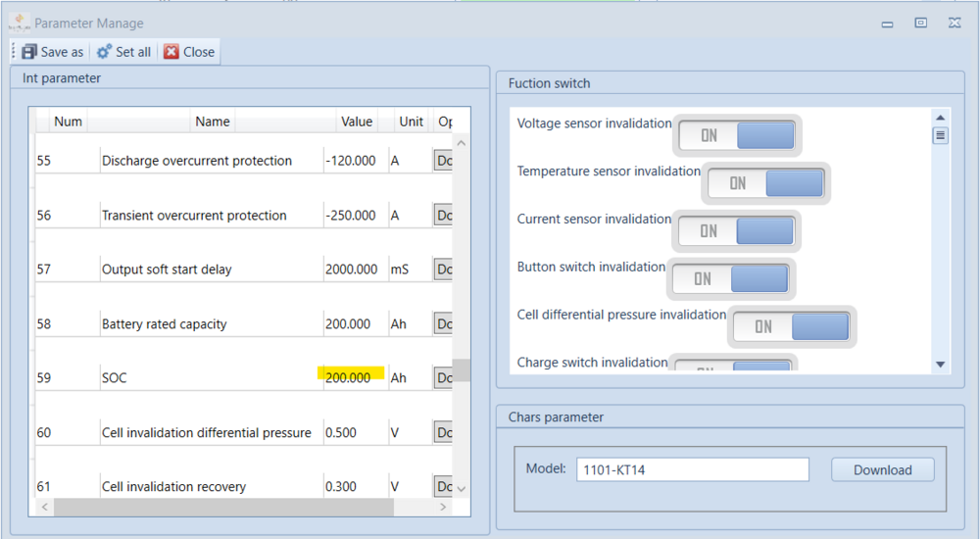
Task: Toggle Voltage sensor invalidation switch
Action: coord(737,136)
